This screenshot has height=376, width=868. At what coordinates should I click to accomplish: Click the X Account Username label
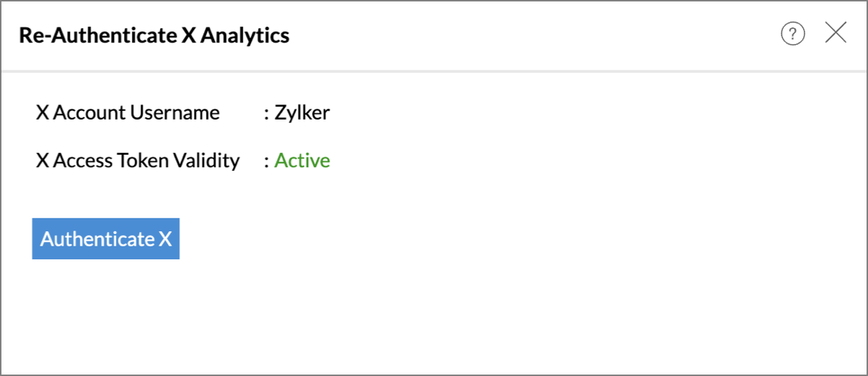[128, 112]
